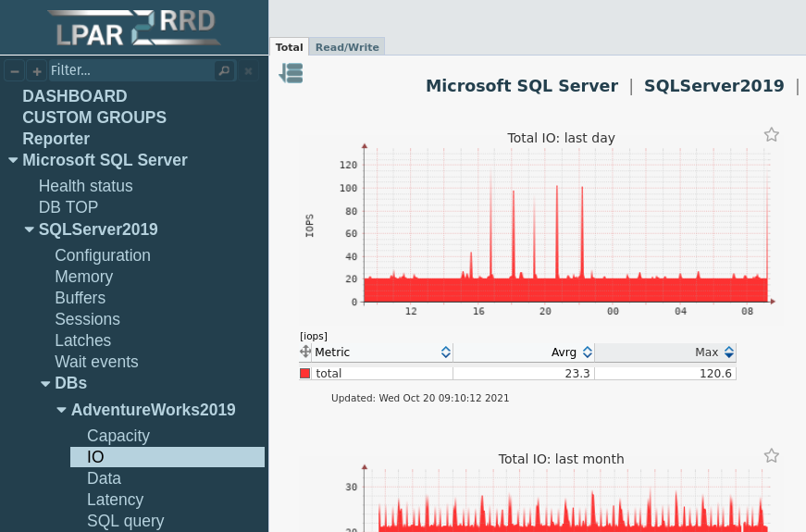This screenshot has height=532, width=806.
Task: Collapse the Microsoft SQL Server tree node
Action: pyautogui.click(x=13, y=160)
